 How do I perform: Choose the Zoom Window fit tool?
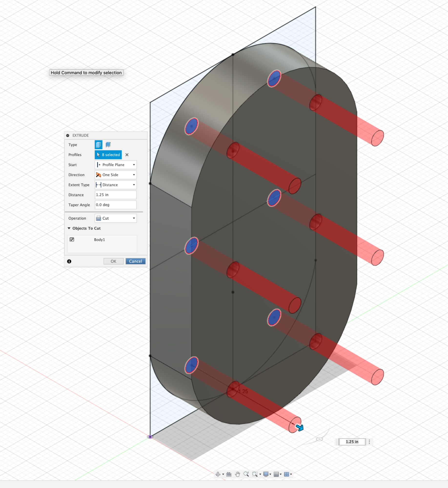(255, 474)
